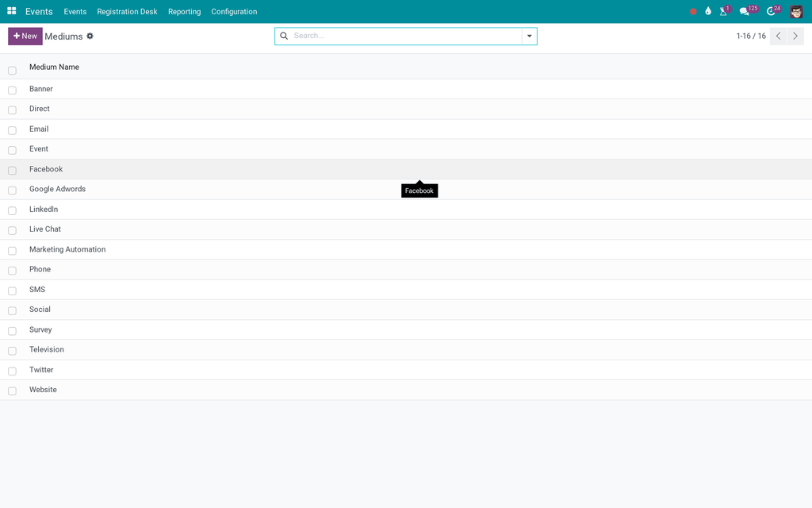Check the Phone row checkbox
Screen dimensions: 812x508
coord(13,271)
